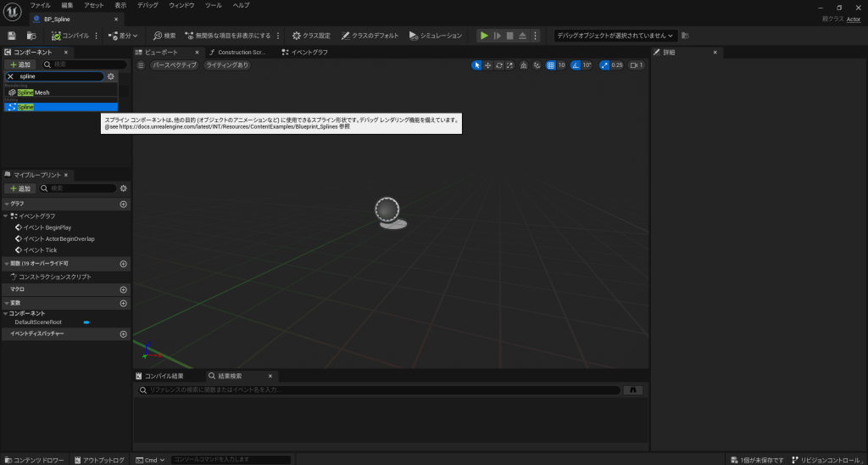This screenshot has height=465, width=868.
Task: Click the compiler results search input field
Action: tap(381, 390)
